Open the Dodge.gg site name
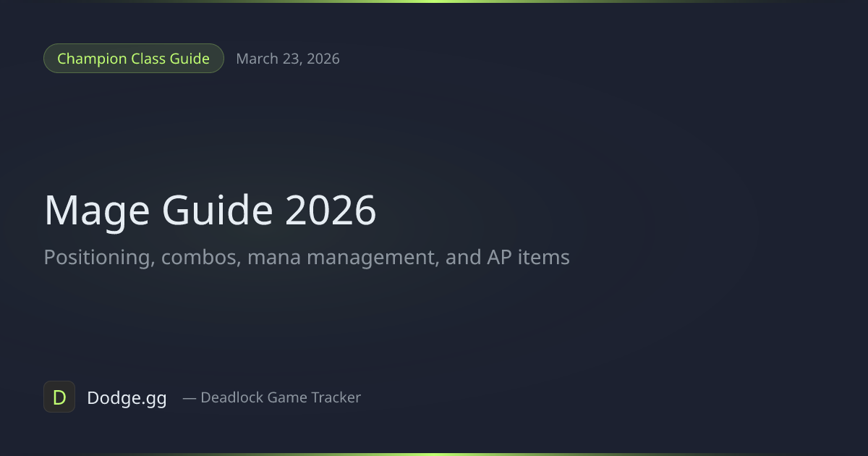 pos(127,397)
